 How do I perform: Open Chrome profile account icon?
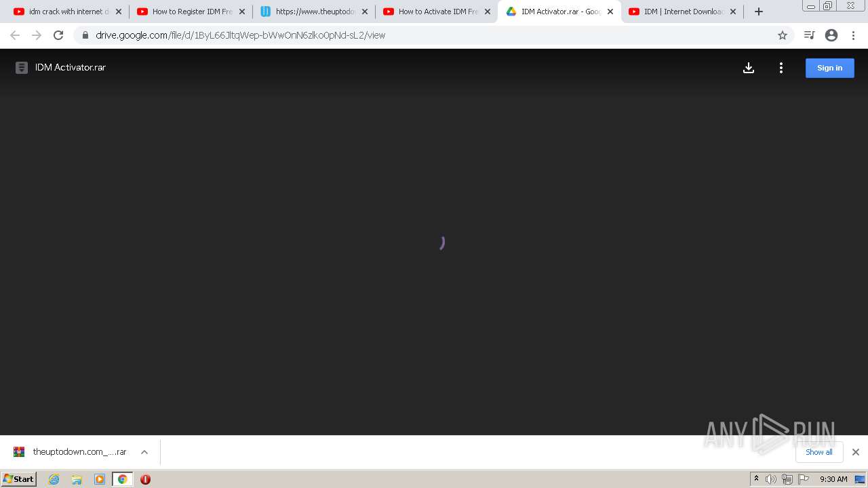[x=831, y=35]
